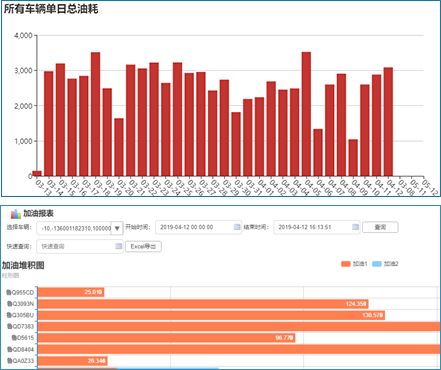Click the 鲁QD8404 row label
441x370 pixels.
[x=20, y=349]
